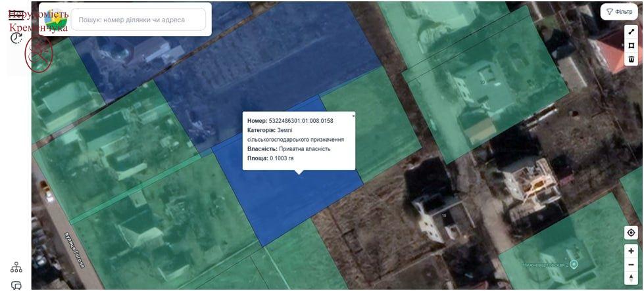Image resolution: width=644 pixels, height=291 pixels.
Task: Select the polygon area measurement tool
Action: (x=631, y=45)
